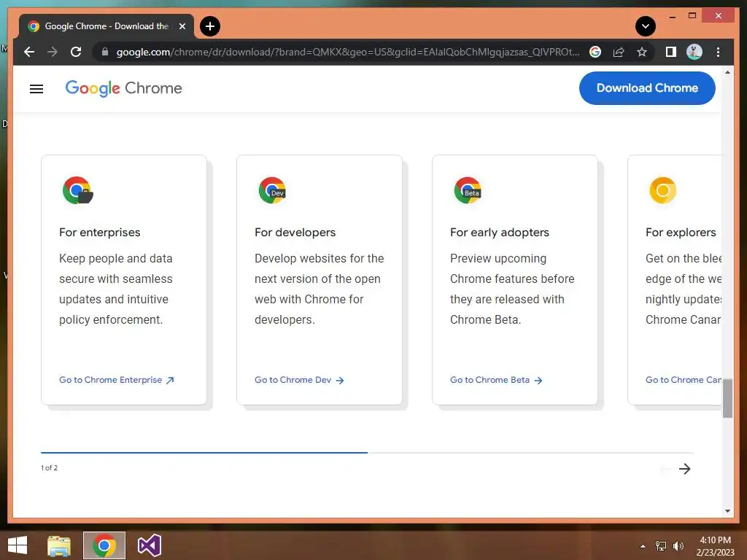This screenshot has width=747, height=560.
Task: View site information via lock icon
Action: pyautogui.click(x=105, y=52)
